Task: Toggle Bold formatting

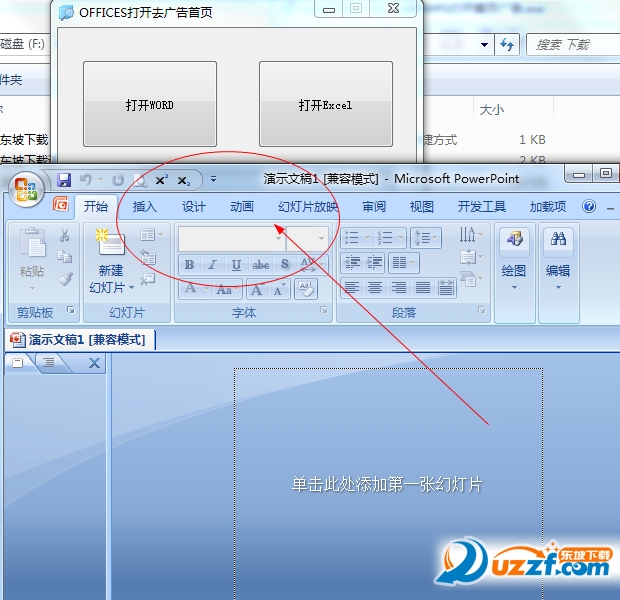Action: pyautogui.click(x=189, y=264)
